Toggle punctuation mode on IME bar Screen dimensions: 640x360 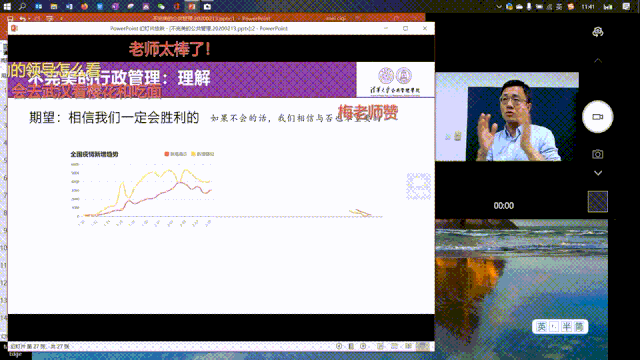554,327
